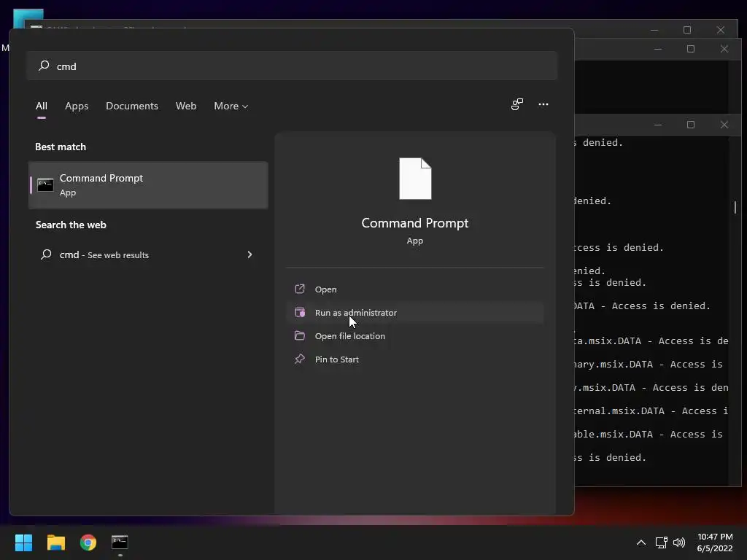Click 'Search the web' heading text

[x=71, y=225]
